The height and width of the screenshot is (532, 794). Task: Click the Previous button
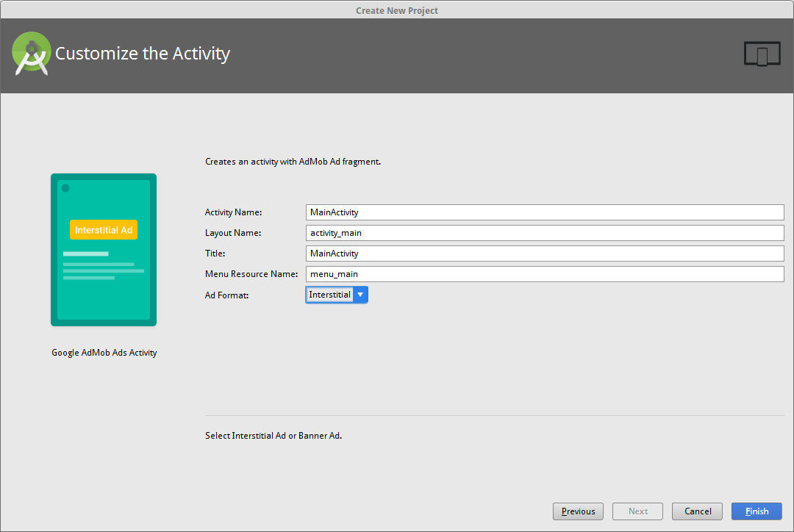pos(578,511)
